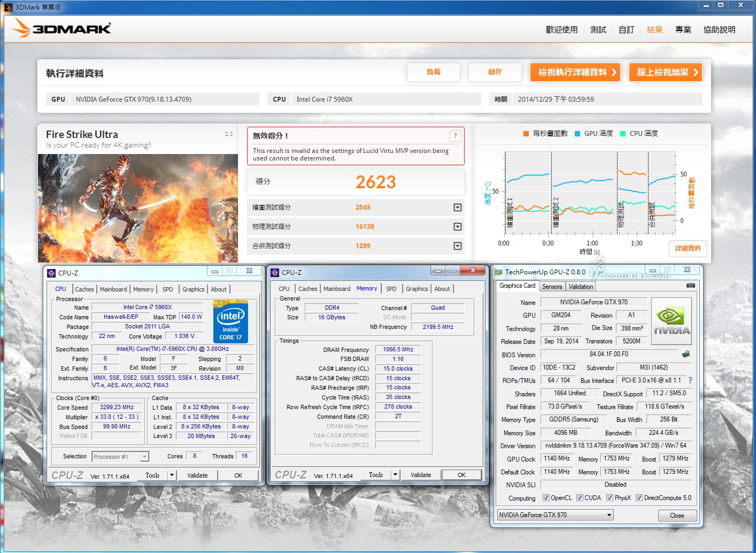
Task: Click the 3DMark logo in header
Action: [61, 28]
